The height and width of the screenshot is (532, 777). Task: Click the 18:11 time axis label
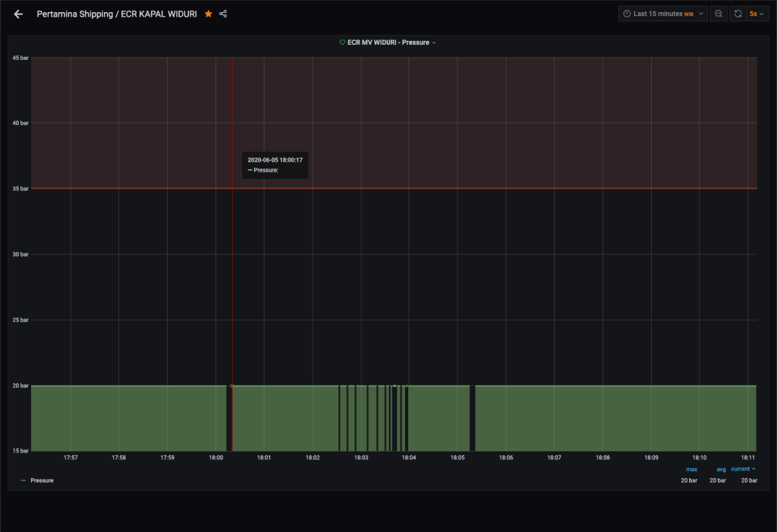point(747,458)
